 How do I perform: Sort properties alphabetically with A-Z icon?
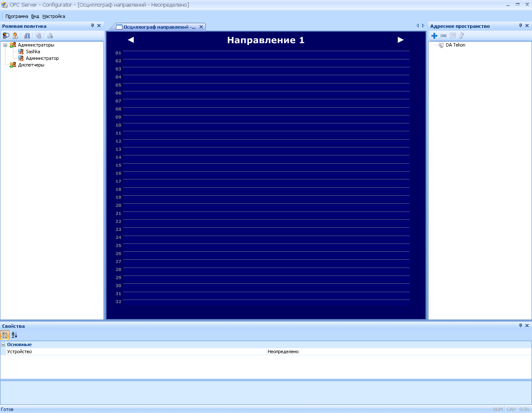[x=15, y=335]
